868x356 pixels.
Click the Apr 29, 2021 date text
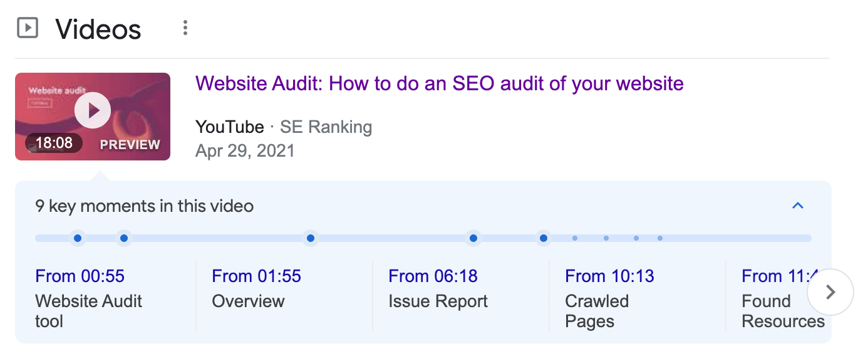[x=245, y=151]
